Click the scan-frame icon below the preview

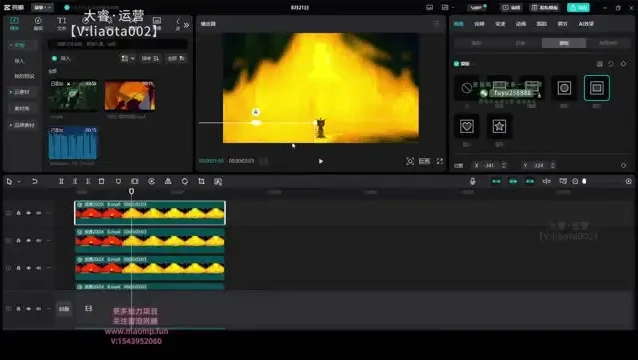coord(410,161)
